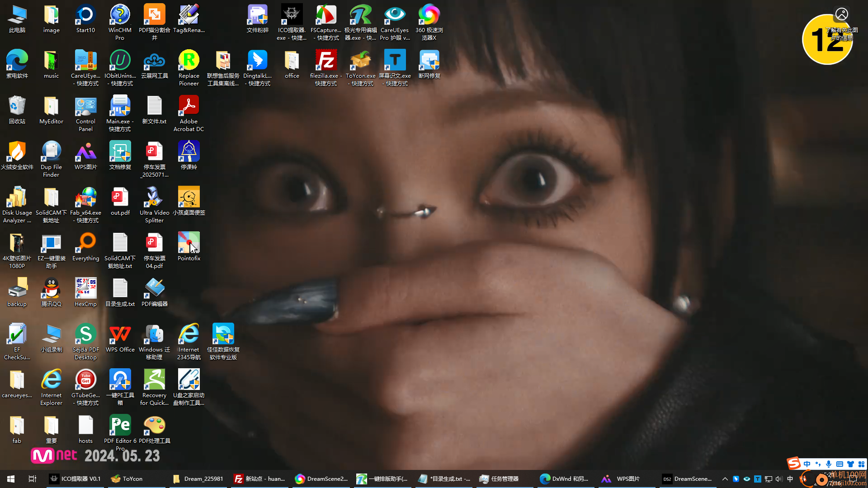Select the FSCapture shortcut icon
The height and width of the screenshot is (488, 868).
pyautogui.click(x=326, y=22)
